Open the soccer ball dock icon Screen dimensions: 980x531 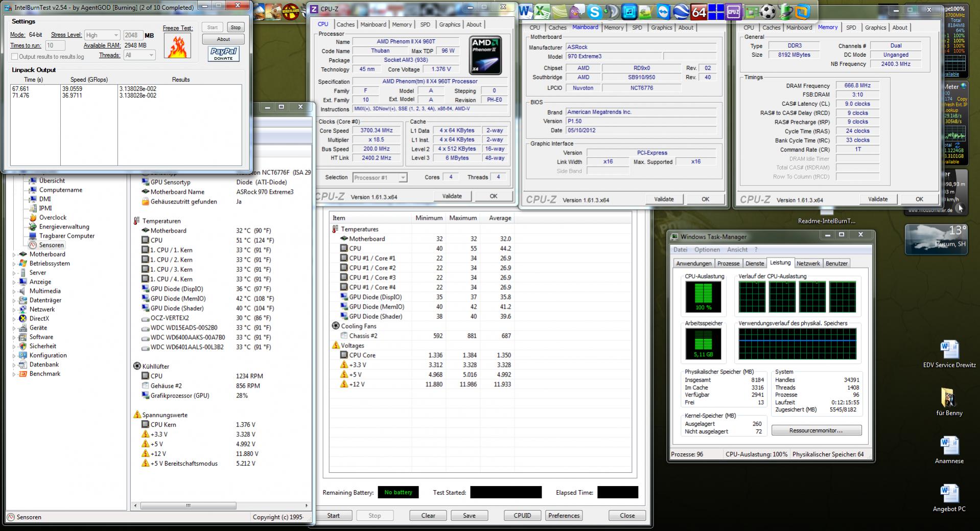click(x=768, y=11)
